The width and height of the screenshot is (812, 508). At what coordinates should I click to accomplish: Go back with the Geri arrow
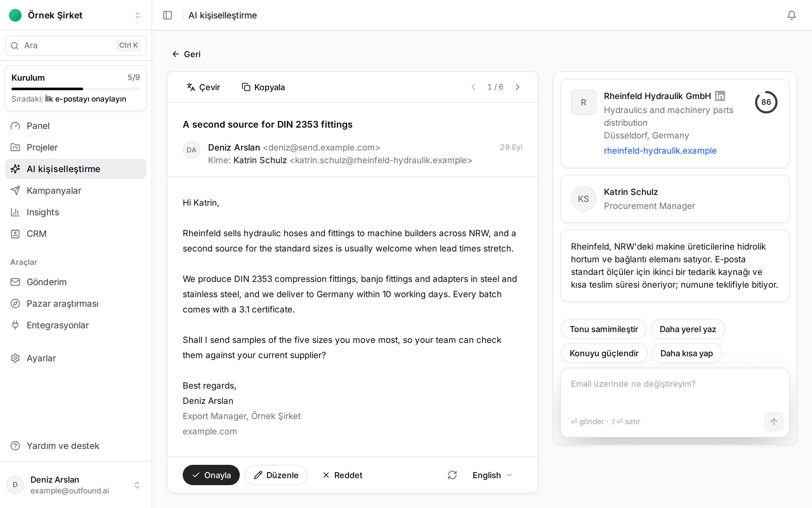[186, 54]
